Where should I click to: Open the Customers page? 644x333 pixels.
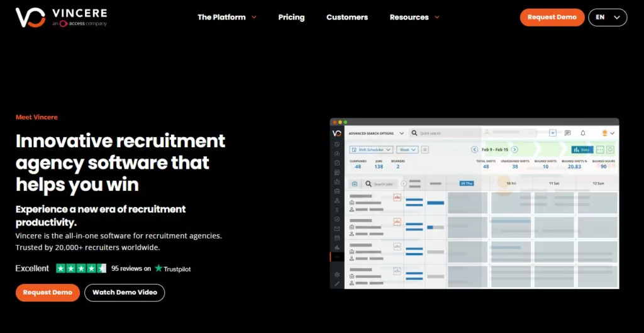point(347,17)
